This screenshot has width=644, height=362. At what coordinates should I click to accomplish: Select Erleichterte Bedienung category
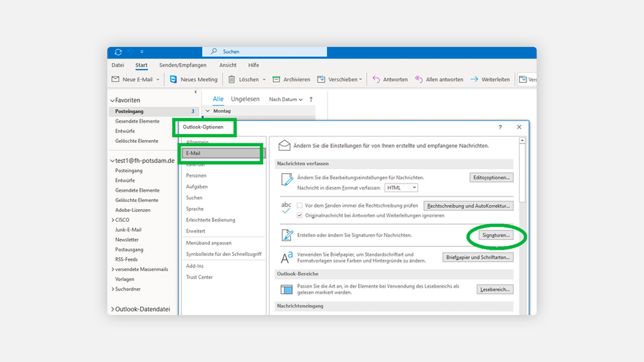tap(211, 220)
